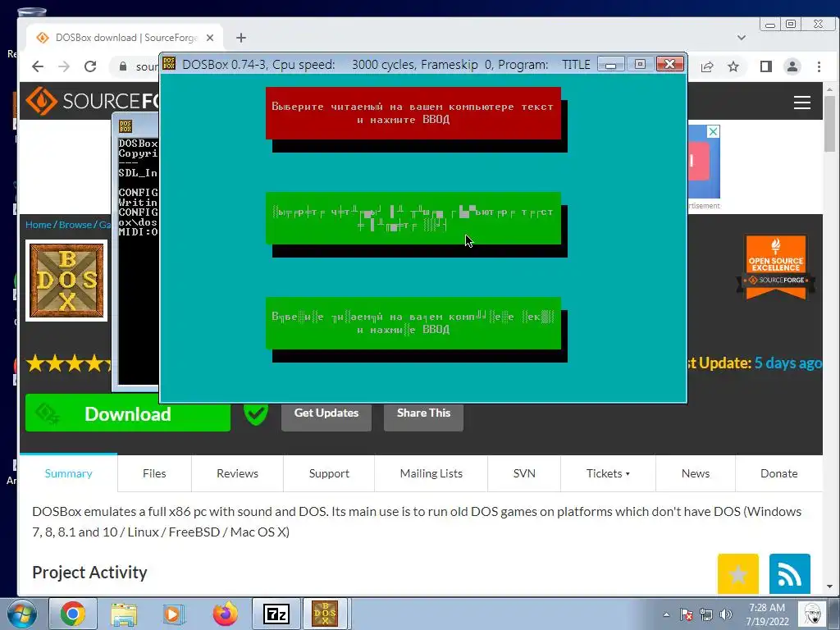Select the bottom green text option in DOSBox
The image size is (840, 630).
(413, 323)
